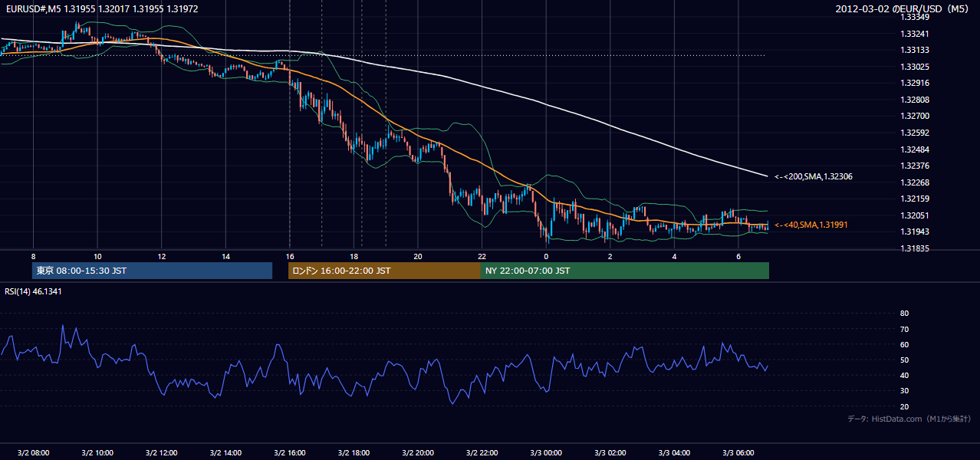Click hour label 22 under price chart
Screen dimensions: 980x460
click(x=482, y=256)
